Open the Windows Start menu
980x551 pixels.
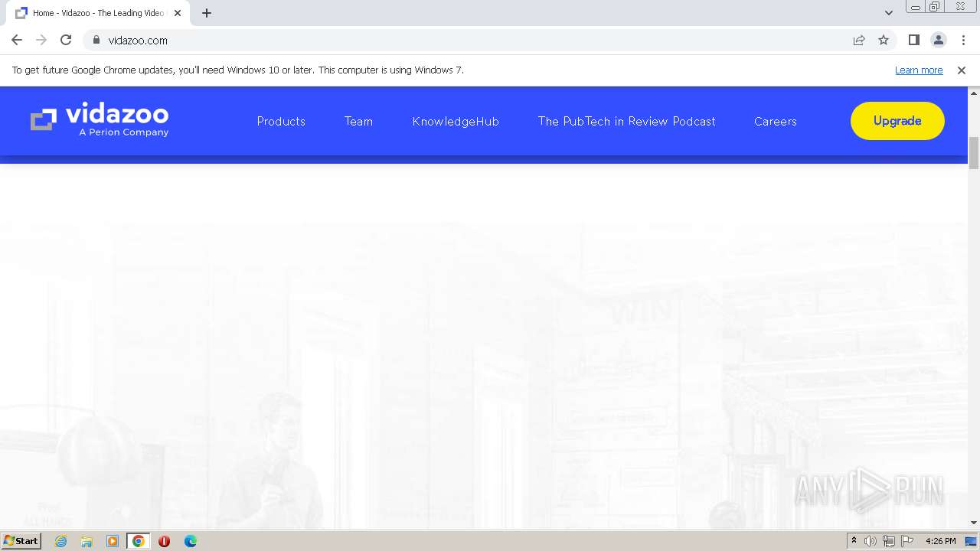[21, 540]
